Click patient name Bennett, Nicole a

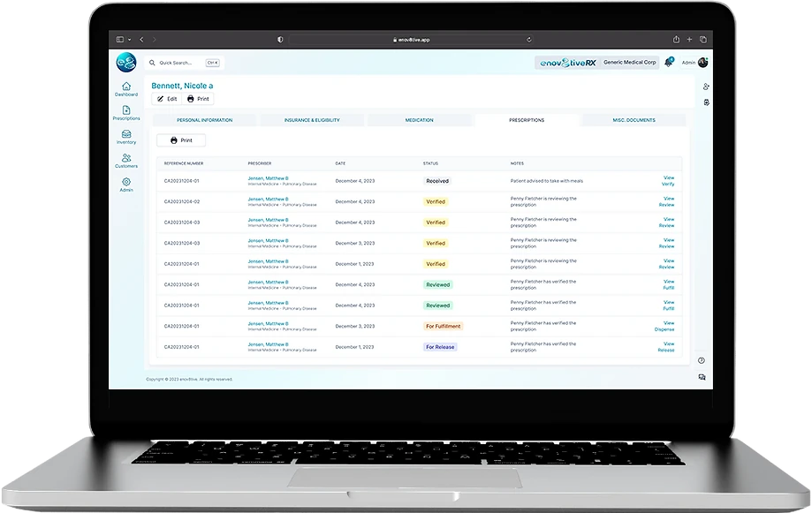click(182, 86)
